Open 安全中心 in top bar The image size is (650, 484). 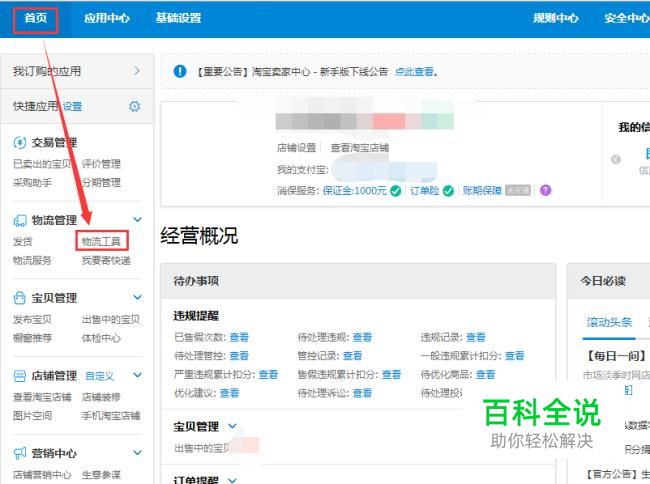coord(627,18)
